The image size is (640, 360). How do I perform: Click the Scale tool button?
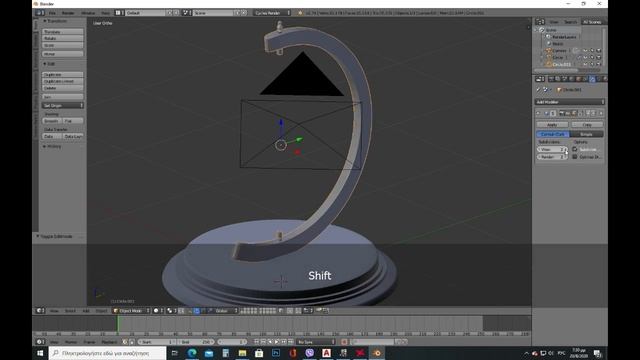pos(62,45)
